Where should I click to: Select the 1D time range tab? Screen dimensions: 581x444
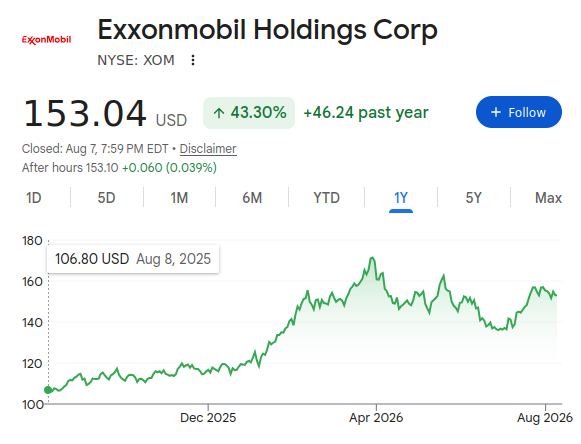(x=34, y=198)
